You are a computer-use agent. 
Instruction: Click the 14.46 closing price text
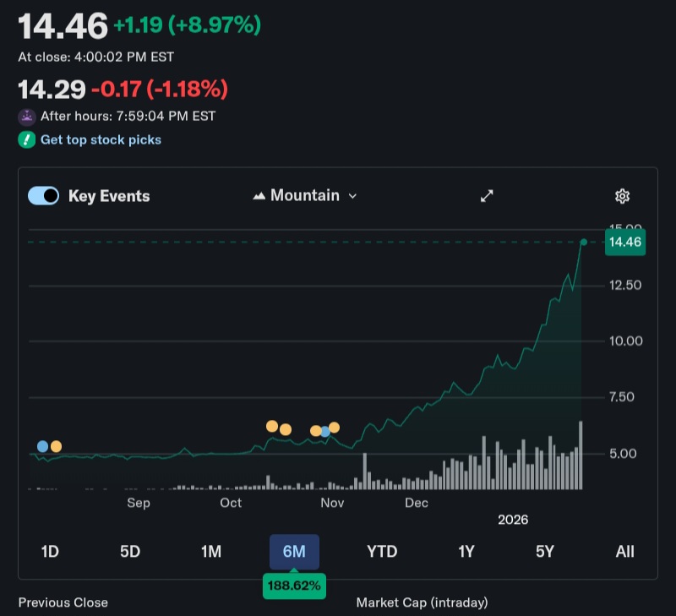[x=63, y=26]
